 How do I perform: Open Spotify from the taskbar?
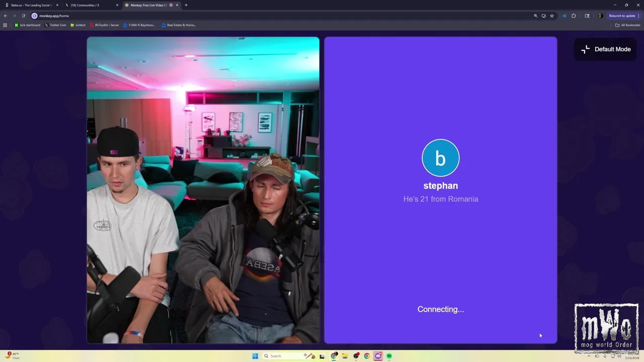(389, 356)
